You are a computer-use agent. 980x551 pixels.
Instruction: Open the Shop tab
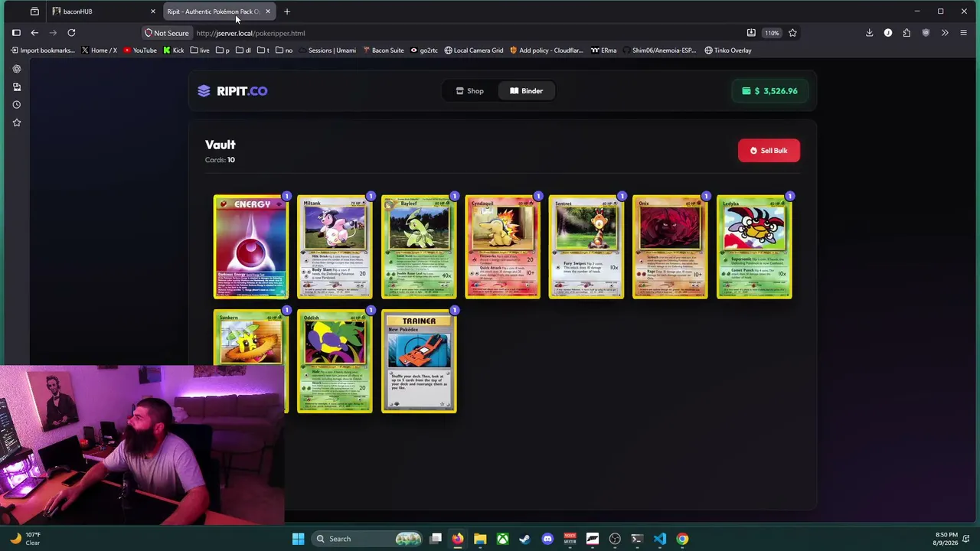[470, 91]
